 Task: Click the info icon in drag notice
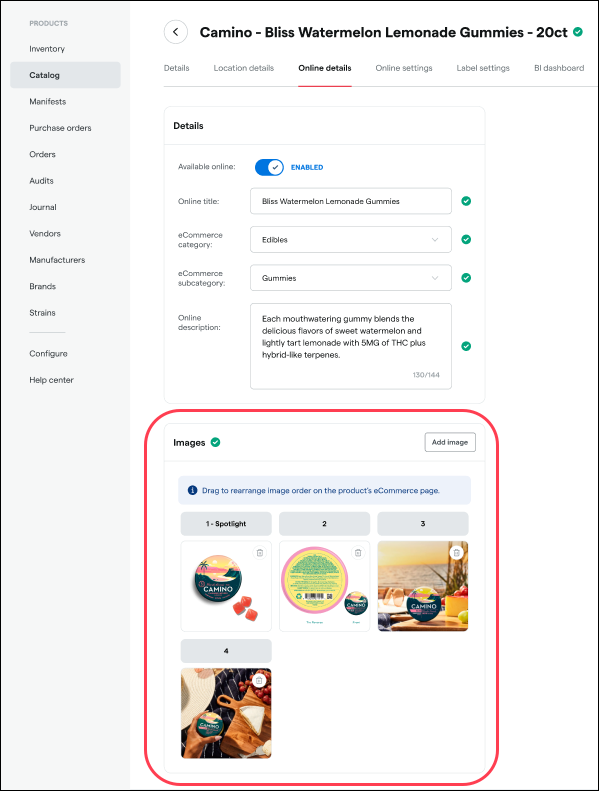click(x=192, y=490)
